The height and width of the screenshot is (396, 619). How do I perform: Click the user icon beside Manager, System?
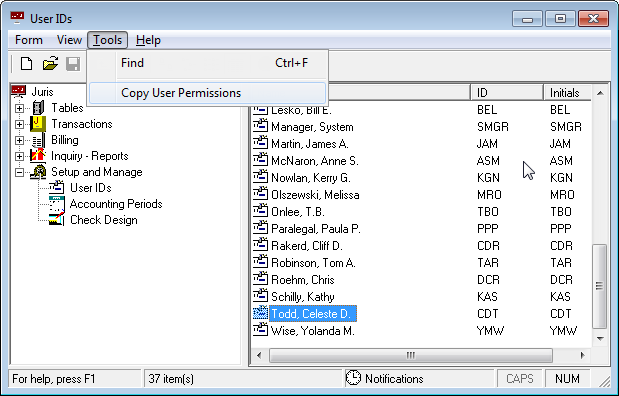coord(260,126)
